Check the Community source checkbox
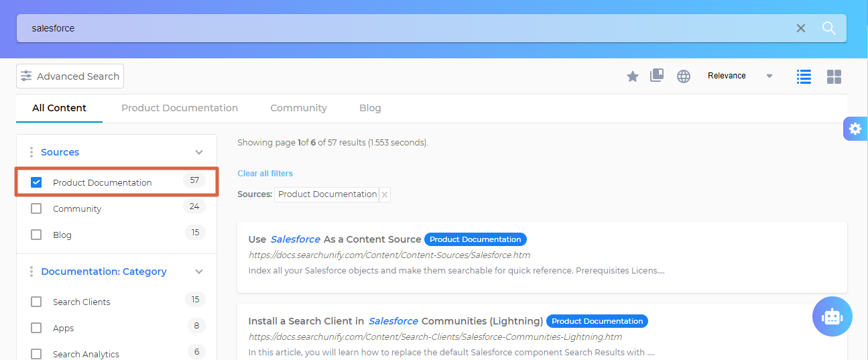868x360 pixels. (36, 208)
